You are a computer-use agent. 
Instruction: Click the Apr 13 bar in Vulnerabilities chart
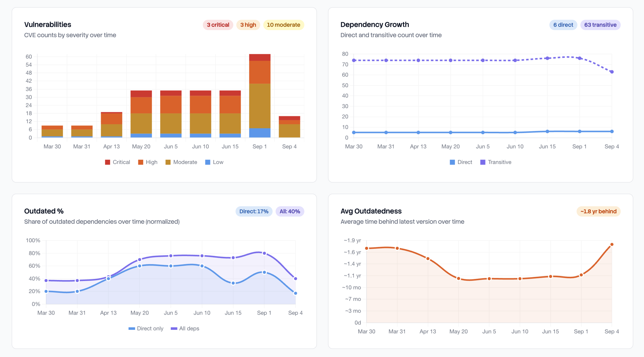pyautogui.click(x=112, y=125)
